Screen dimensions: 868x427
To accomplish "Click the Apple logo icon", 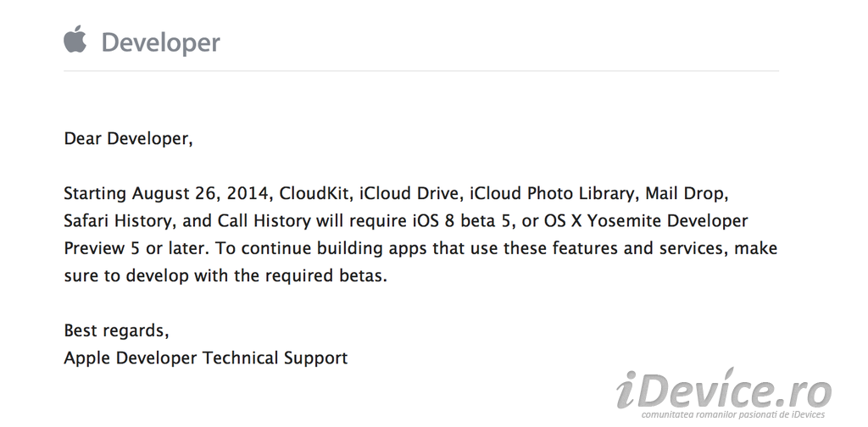I will point(75,39).
